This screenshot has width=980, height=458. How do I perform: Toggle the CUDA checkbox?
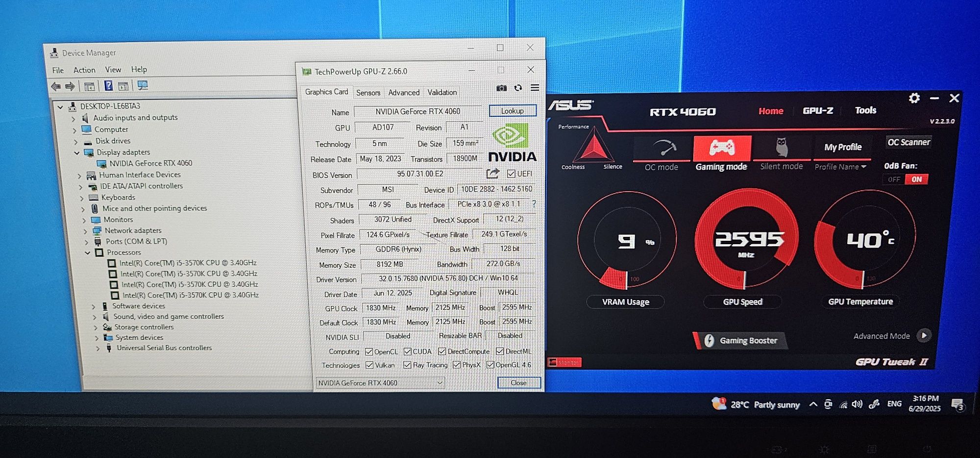(407, 352)
